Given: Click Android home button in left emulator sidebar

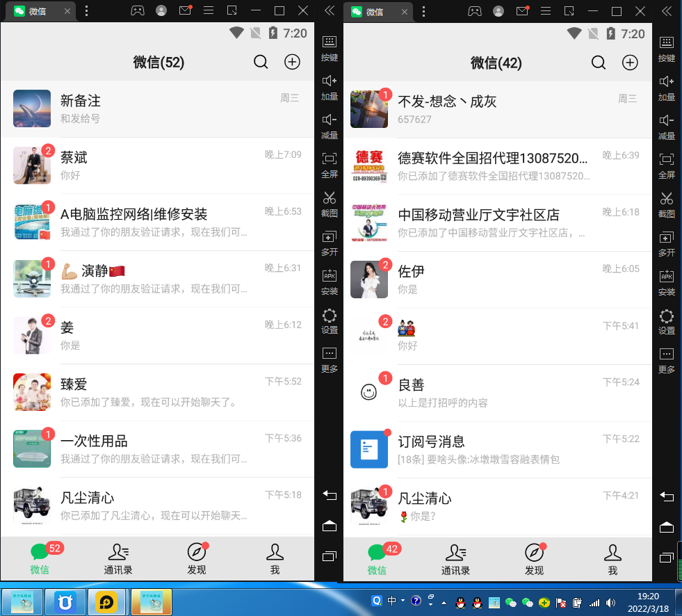Looking at the screenshot, I should [330, 526].
